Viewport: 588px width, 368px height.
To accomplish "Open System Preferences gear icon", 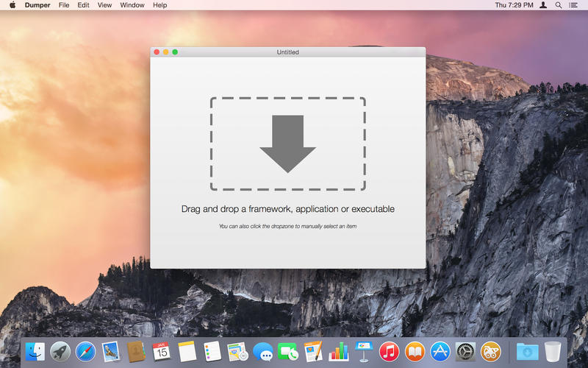I will point(465,352).
